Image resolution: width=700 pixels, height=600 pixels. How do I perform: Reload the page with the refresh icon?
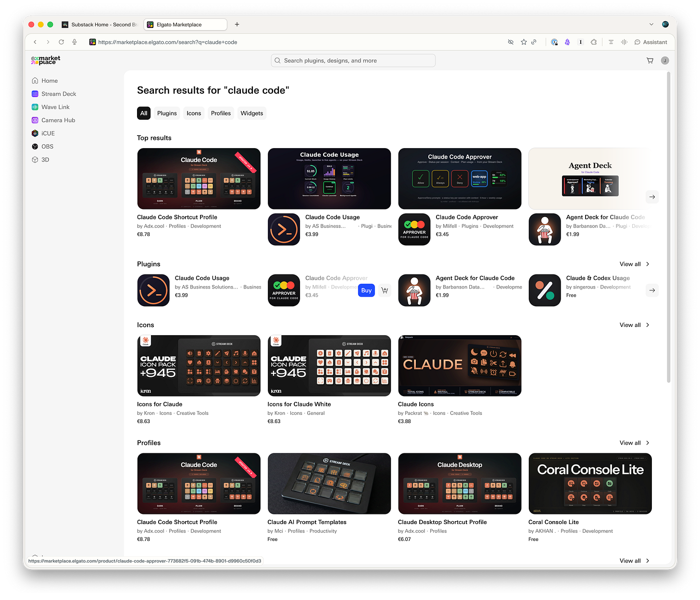61,42
